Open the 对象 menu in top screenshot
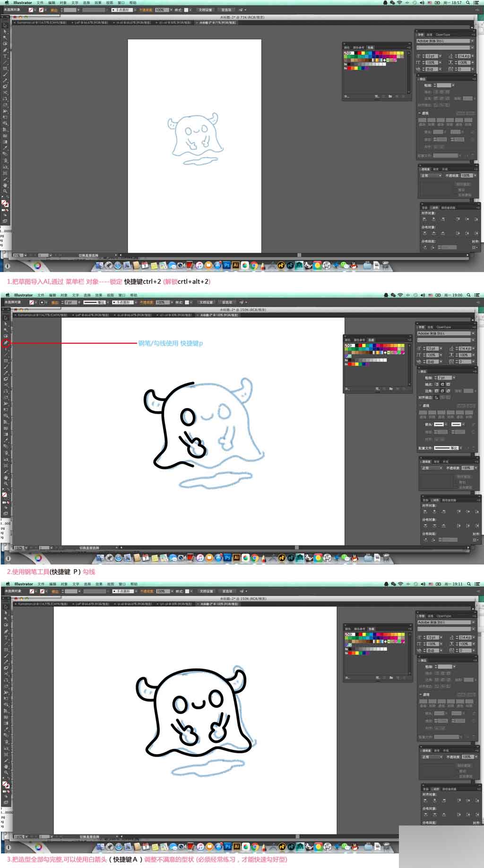This screenshot has height=868, width=484. coord(63,3)
